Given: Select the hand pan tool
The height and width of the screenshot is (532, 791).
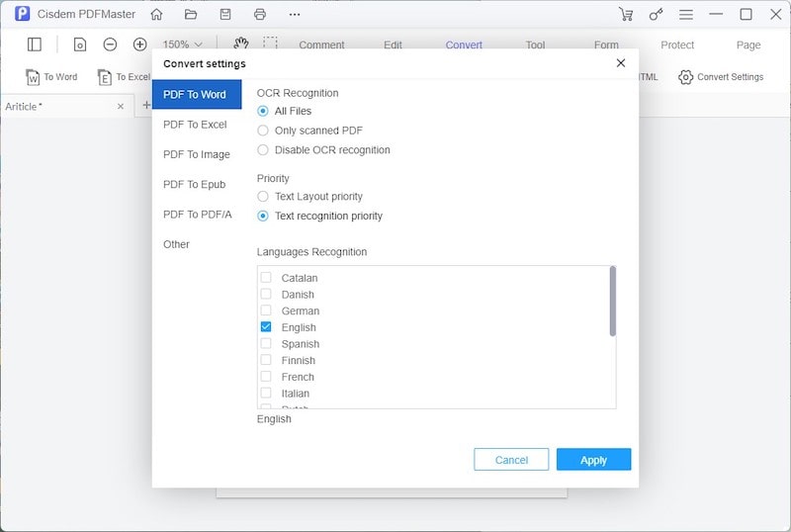Looking at the screenshot, I should [240, 43].
